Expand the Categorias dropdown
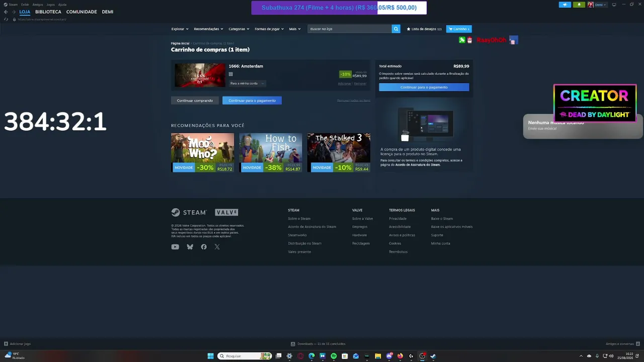Screen dimensions: 644x362 tap(239, 29)
